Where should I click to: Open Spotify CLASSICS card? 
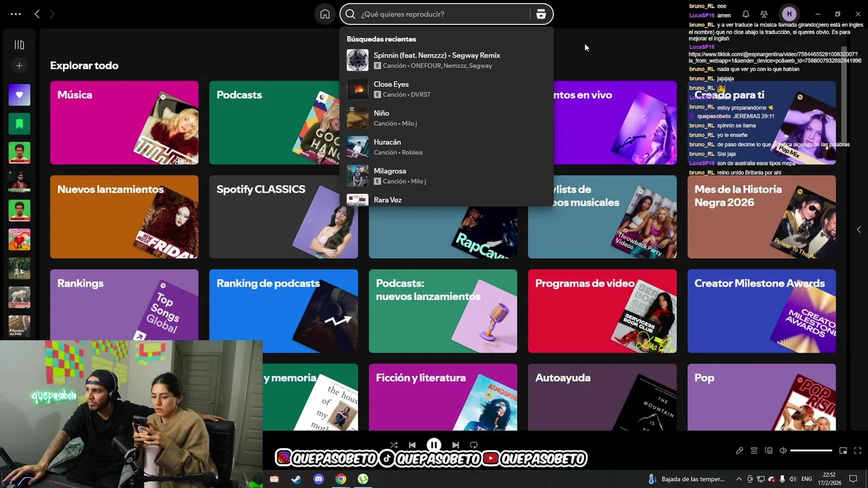coord(283,217)
